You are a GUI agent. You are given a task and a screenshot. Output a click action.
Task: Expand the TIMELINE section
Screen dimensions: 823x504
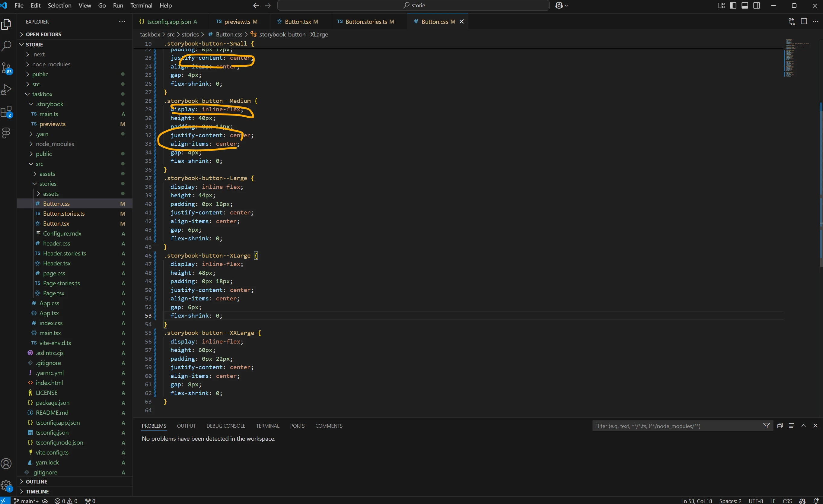75,491
